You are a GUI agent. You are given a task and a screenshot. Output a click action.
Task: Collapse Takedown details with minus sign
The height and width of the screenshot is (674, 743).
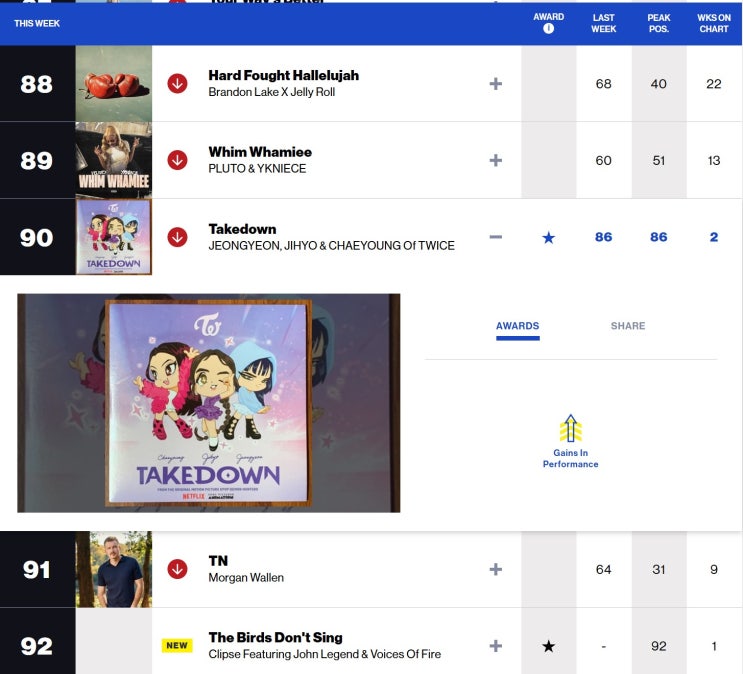tap(496, 237)
